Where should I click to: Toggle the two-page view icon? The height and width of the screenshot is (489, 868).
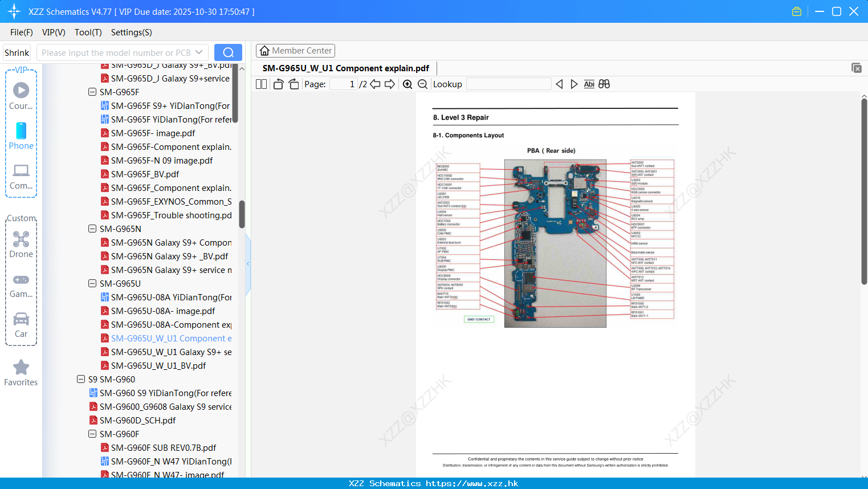[x=261, y=84]
